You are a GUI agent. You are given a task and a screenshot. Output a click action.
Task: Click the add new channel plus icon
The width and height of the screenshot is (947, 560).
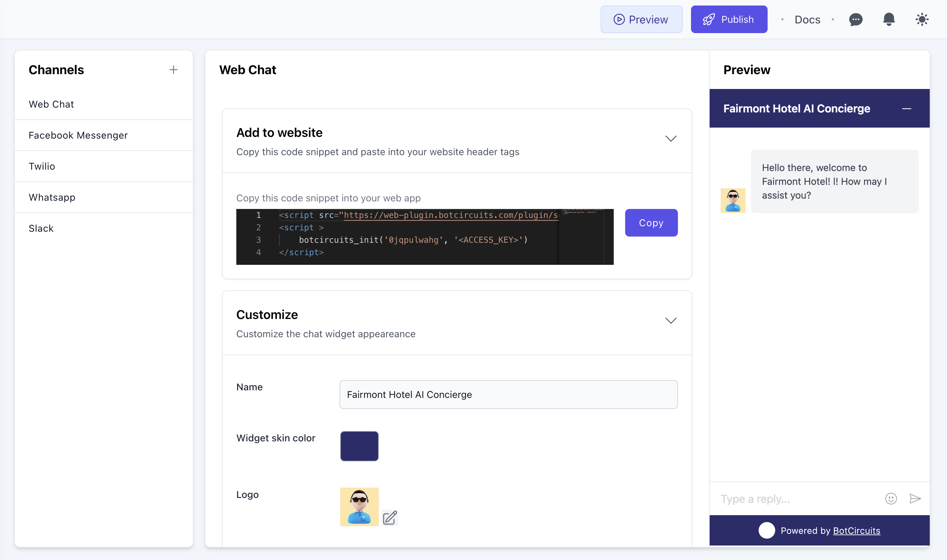point(173,69)
